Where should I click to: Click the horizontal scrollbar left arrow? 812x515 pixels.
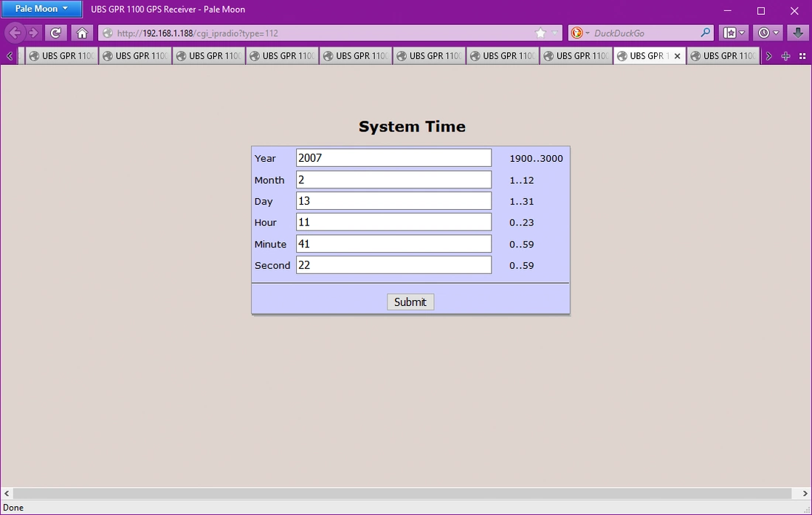[7, 494]
